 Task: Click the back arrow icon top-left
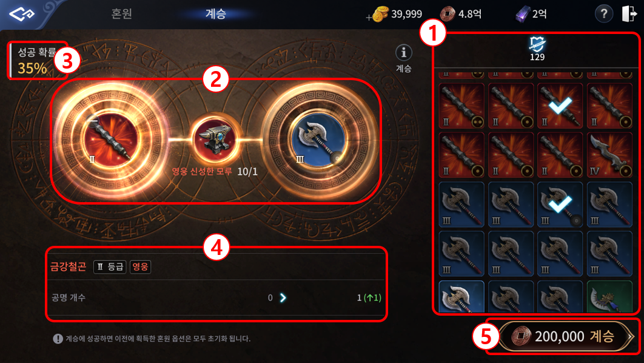coord(22,14)
